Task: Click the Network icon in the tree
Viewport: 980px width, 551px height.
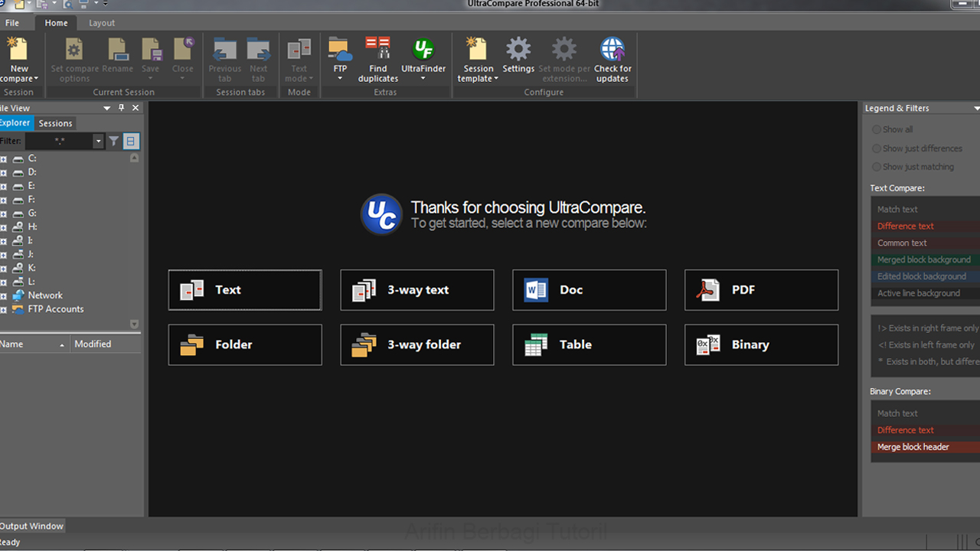Action: tap(18, 295)
